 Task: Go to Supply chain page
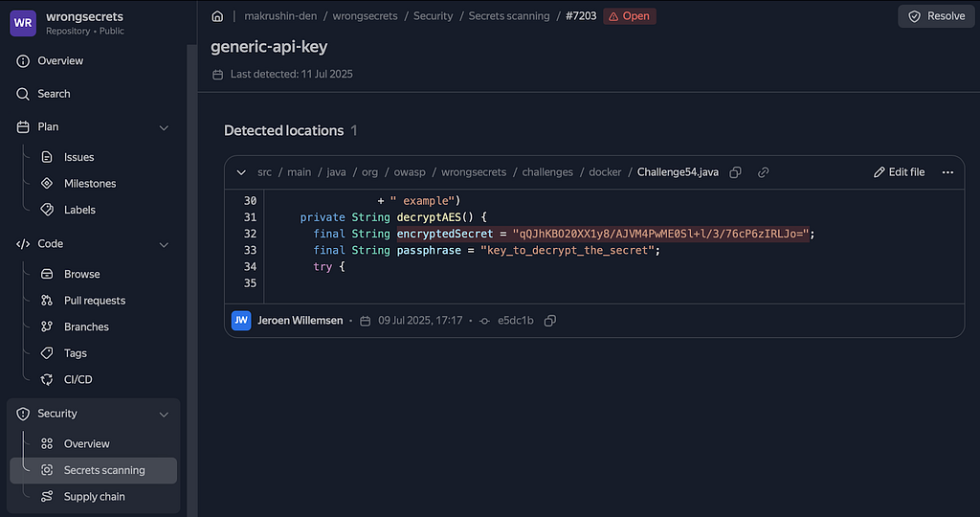coord(94,497)
